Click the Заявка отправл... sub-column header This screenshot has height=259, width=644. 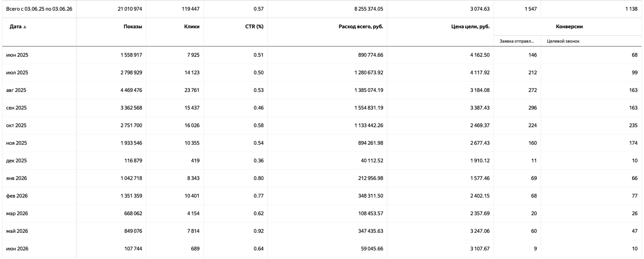[x=516, y=41]
